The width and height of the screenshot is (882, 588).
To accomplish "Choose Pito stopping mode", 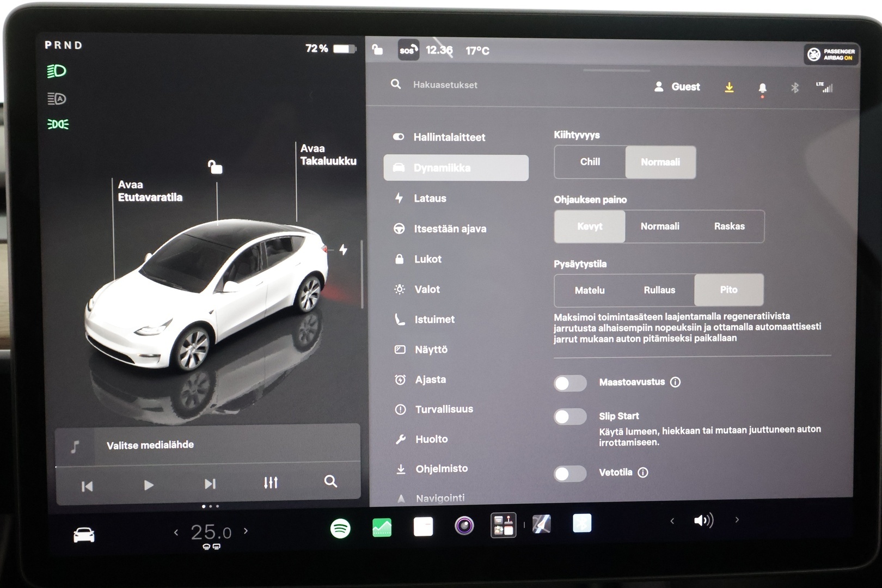I will point(729,290).
